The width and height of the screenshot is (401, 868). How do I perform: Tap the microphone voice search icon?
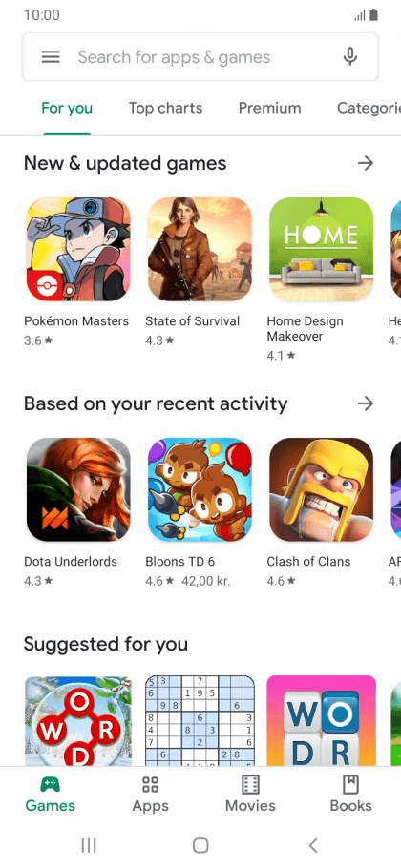tap(349, 57)
